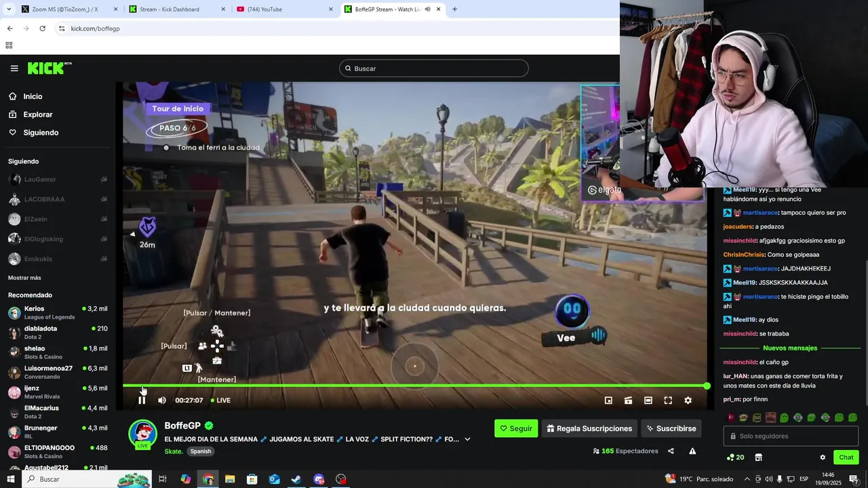Mute the BoffeGP Stream tab audio
The image size is (868, 488).
(427, 9)
